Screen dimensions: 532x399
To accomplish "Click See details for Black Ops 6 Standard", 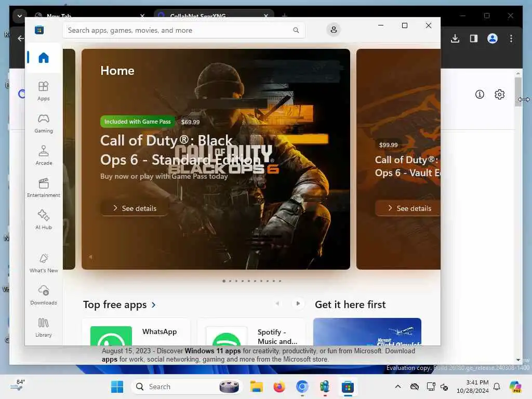I will [x=135, y=208].
